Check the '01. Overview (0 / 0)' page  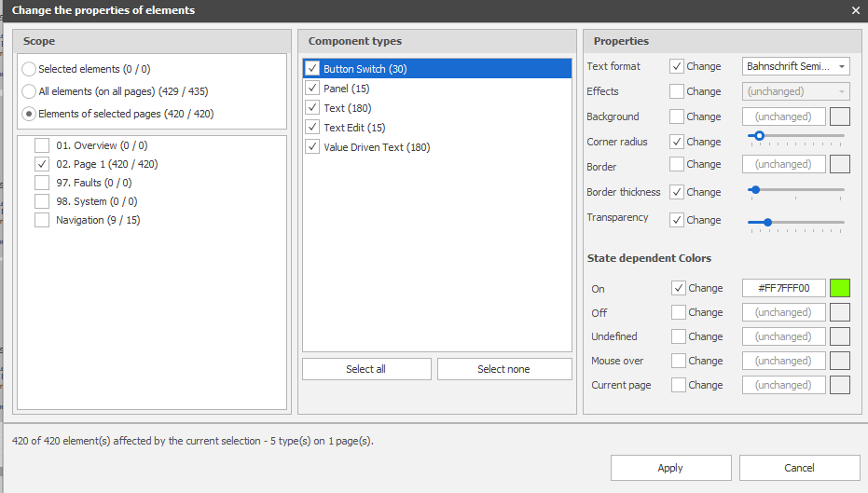42,145
